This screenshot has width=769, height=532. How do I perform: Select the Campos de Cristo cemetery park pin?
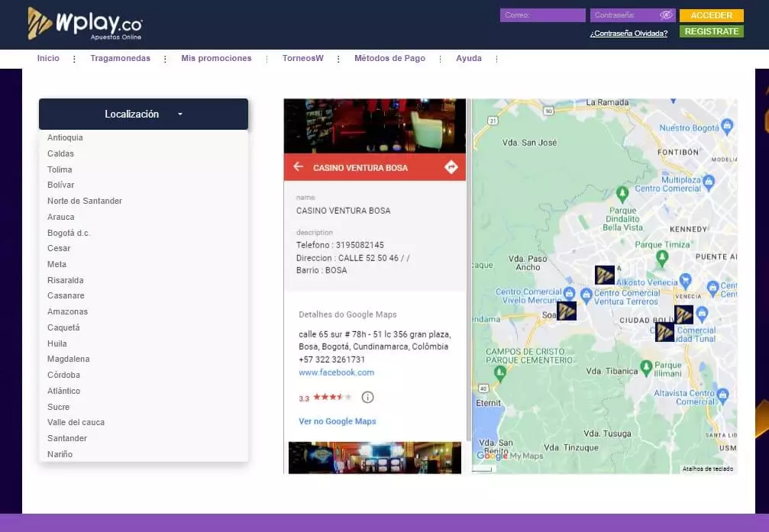tap(500, 372)
